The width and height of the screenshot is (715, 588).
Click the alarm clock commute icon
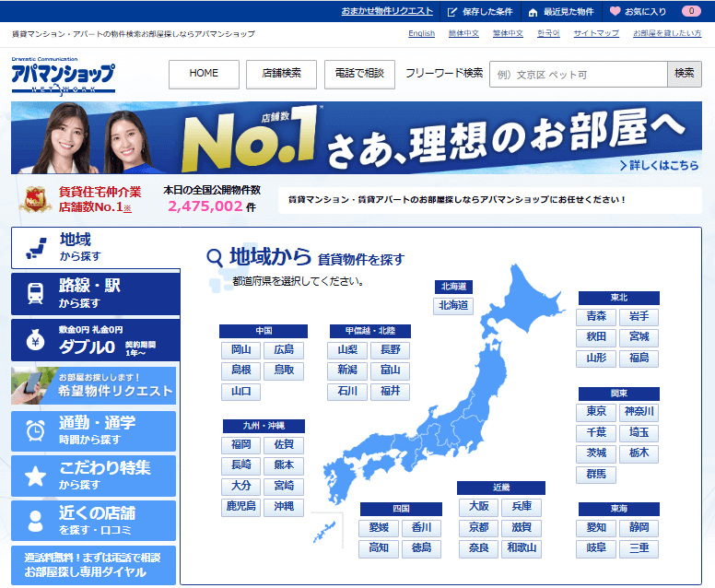[35, 430]
